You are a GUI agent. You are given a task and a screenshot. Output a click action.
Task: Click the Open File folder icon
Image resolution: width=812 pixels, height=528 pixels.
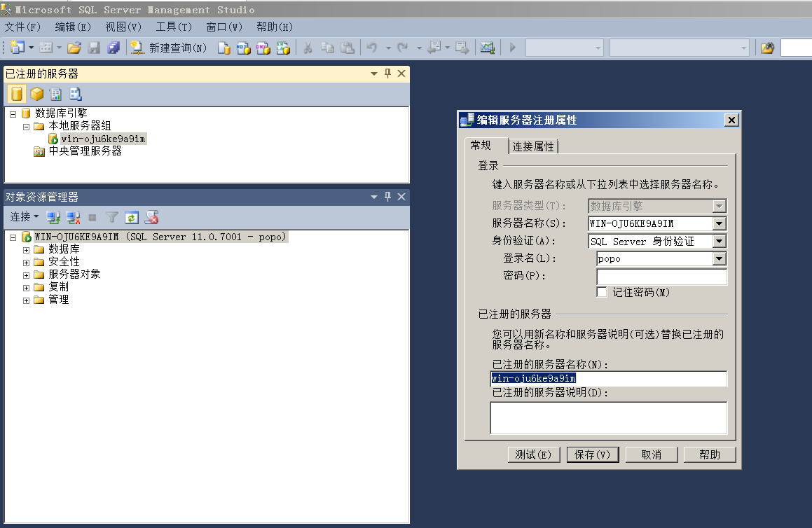(x=74, y=48)
